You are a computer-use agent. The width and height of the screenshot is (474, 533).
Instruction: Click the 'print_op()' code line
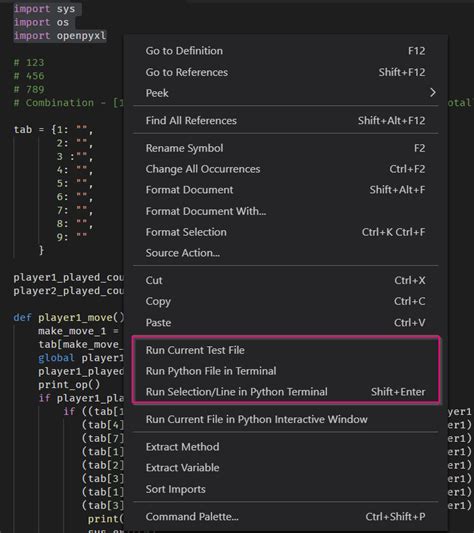[x=69, y=385]
